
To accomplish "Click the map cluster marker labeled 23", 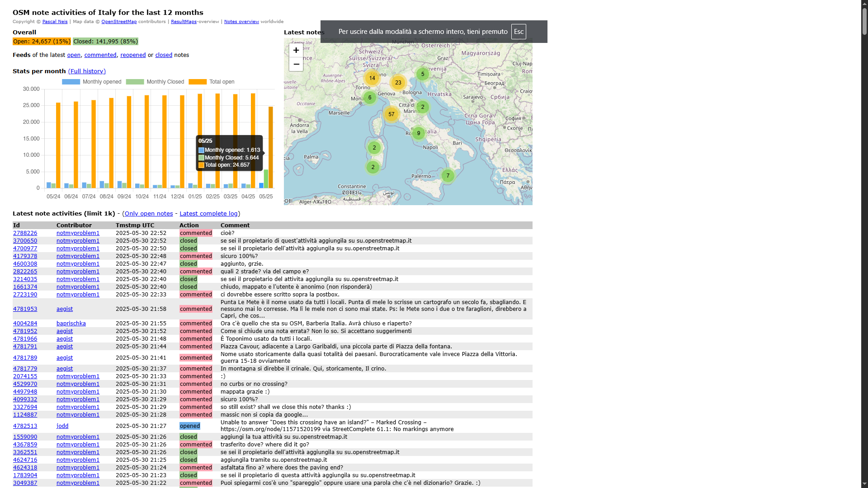I will [398, 83].
